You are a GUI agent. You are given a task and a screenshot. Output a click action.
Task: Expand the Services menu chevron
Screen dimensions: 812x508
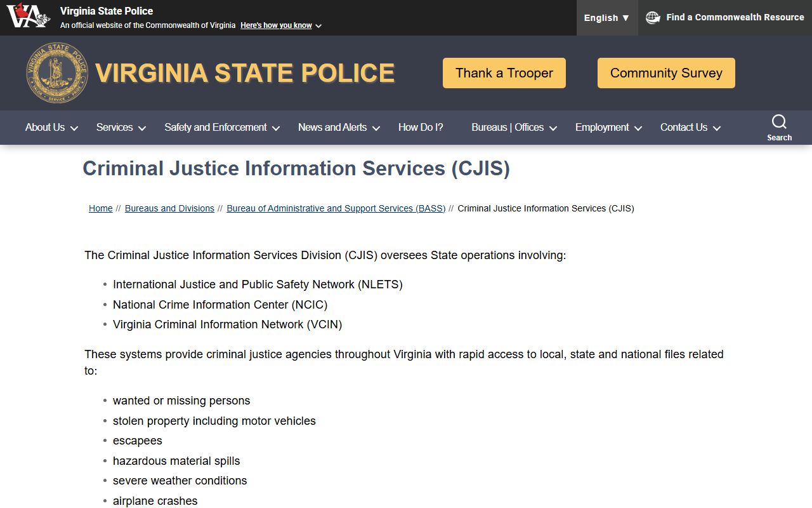[142, 128]
